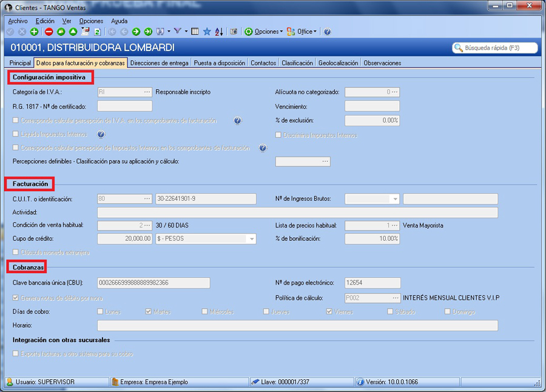Click the blue star favorites icon

[207, 32]
